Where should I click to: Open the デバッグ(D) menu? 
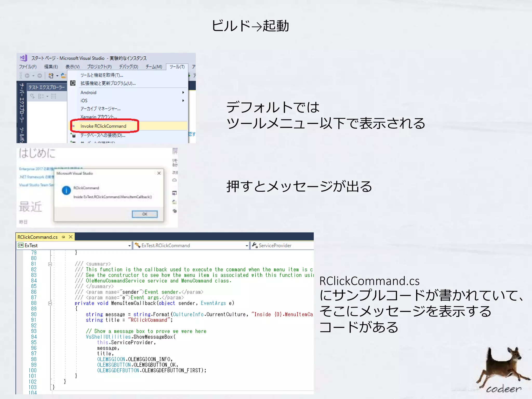coord(129,67)
